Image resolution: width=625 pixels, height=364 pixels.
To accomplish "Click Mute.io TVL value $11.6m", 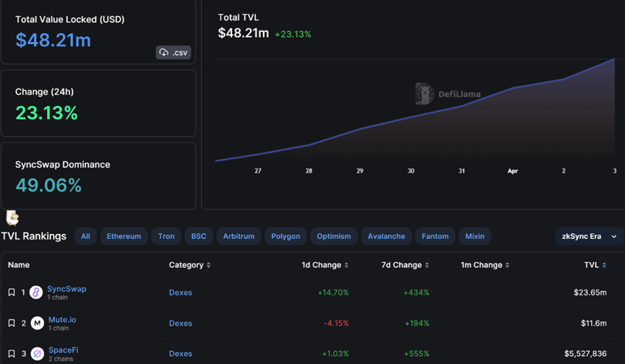I will click(593, 323).
